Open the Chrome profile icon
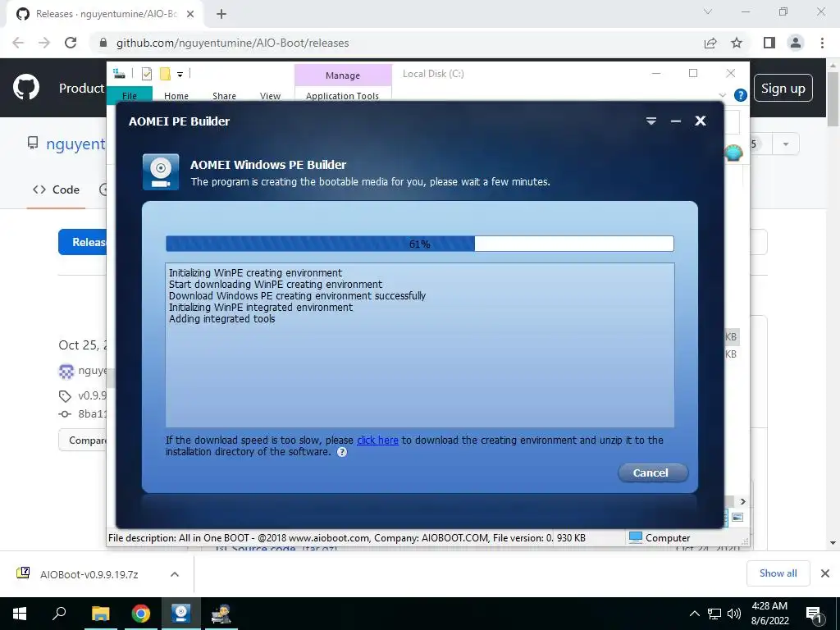840x630 pixels. pyautogui.click(x=796, y=43)
